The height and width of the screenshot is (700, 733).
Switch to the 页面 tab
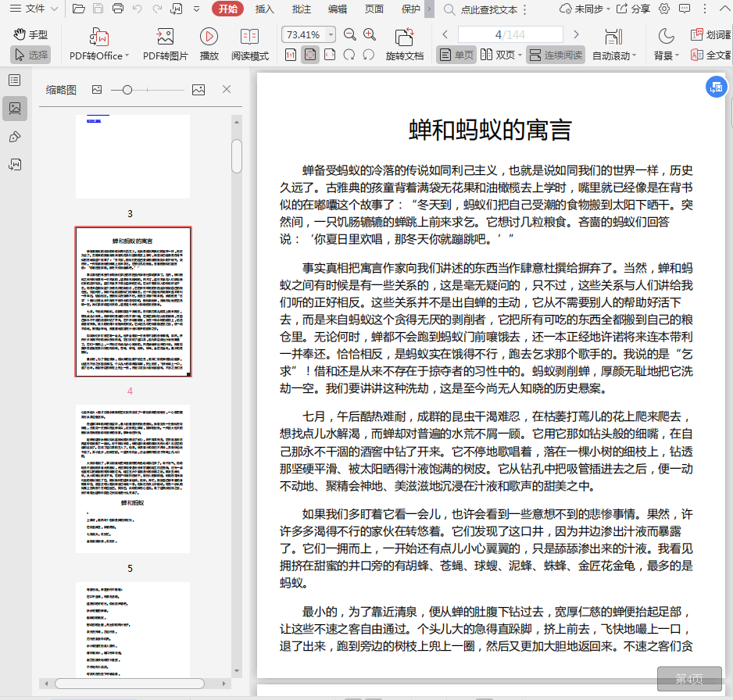tap(374, 9)
